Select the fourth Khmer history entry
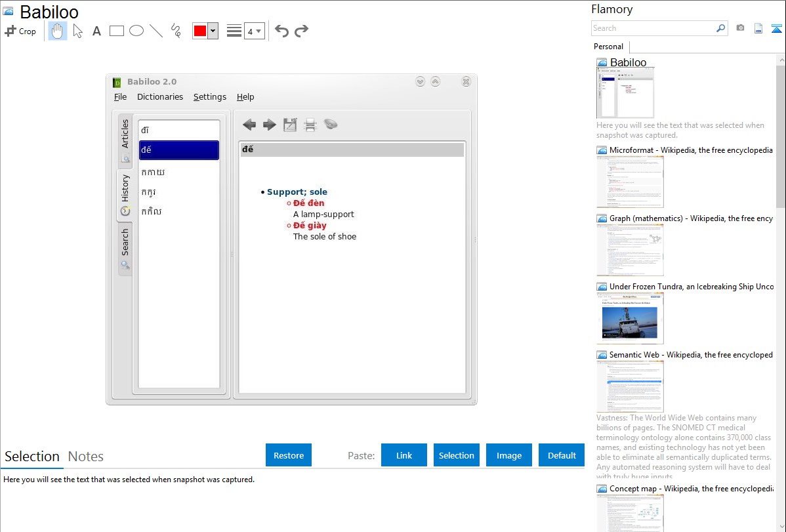 click(179, 192)
